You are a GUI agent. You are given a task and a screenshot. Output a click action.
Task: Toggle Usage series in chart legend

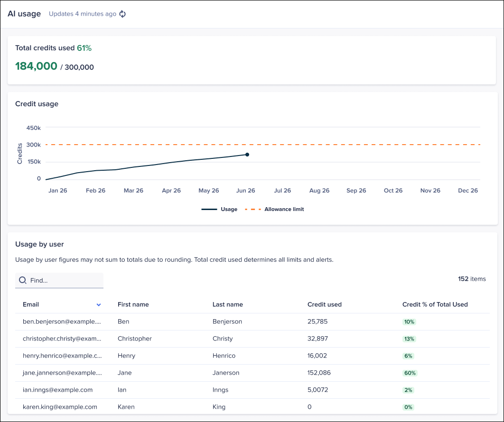point(219,209)
